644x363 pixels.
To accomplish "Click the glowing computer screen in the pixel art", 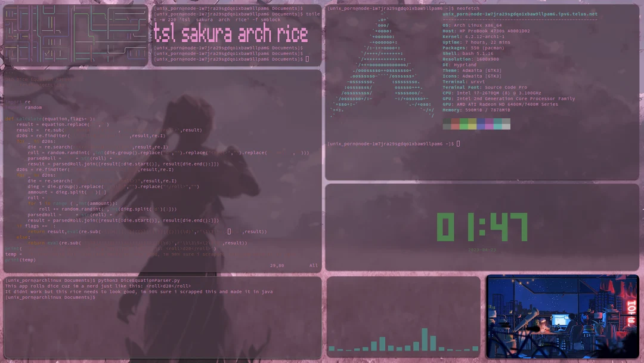I will (559, 320).
